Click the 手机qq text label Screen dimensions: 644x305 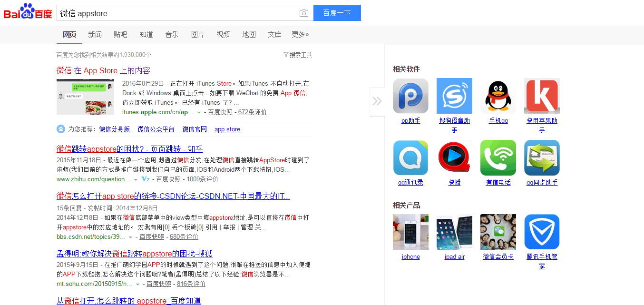coord(498,121)
